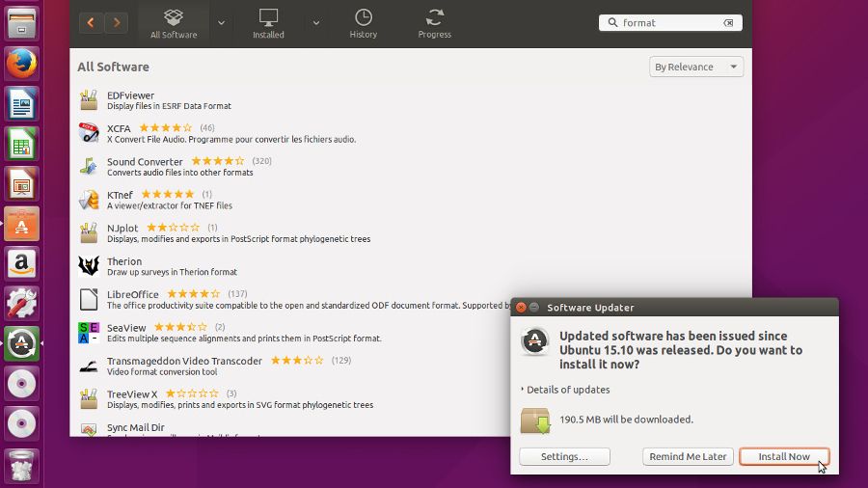Open Amazon from the launcher

(x=21, y=263)
